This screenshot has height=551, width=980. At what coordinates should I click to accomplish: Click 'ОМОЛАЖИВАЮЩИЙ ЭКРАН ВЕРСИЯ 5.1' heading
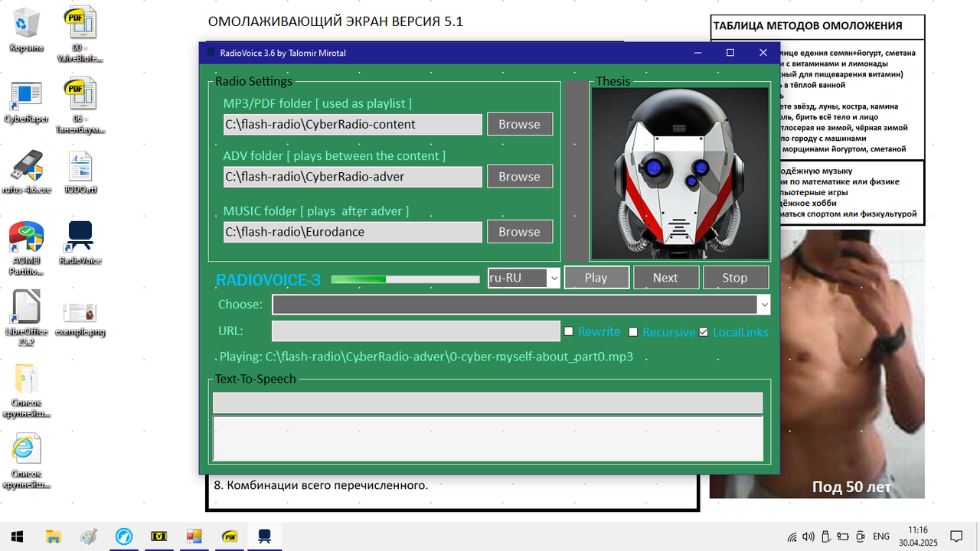pyautogui.click(x=336, y=21)
